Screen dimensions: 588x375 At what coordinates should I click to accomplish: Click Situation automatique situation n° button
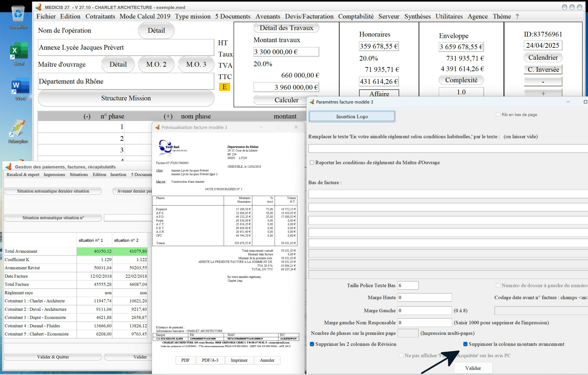[x=53, y=218]
